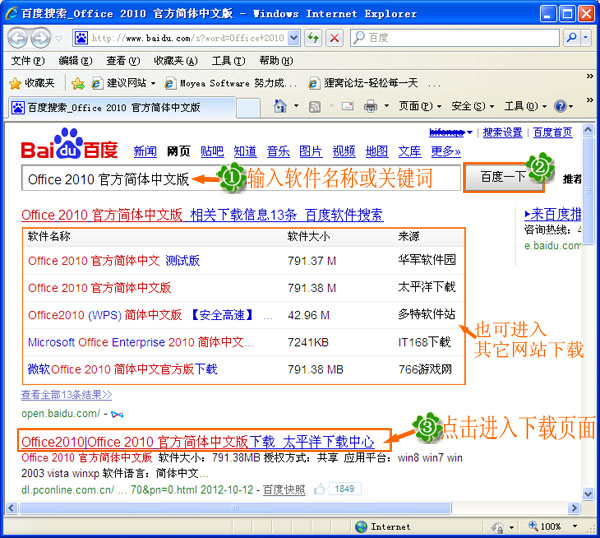Click the RSS feeds icon
Screen dimensions: 600x538
(x=315, y=106)
